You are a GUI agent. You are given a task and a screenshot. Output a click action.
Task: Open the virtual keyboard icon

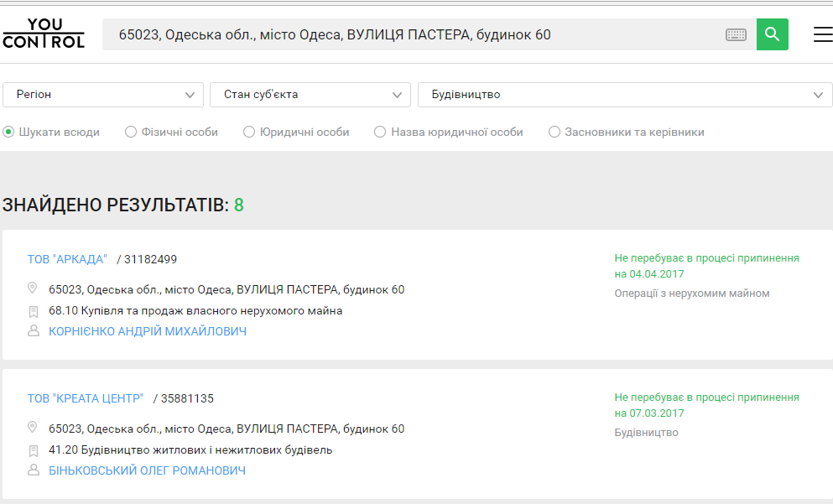pyautogui.click(x=736, y=34)
